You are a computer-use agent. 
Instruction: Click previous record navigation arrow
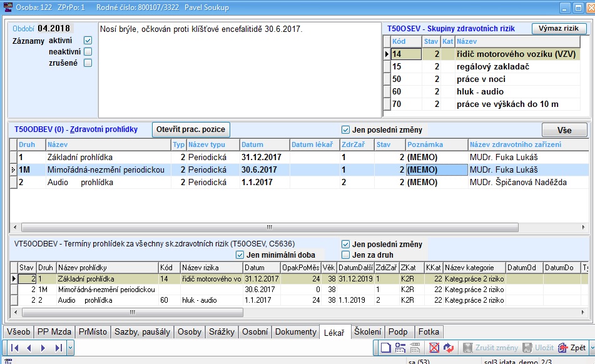point(29,348)
